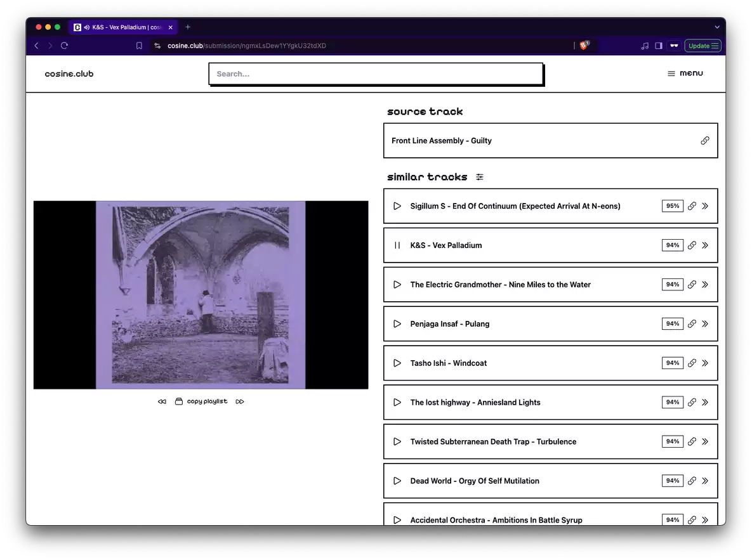Click 95% similarity badge on Sigillum S
This screenshot has width=752, height=560.
[673, 206]
